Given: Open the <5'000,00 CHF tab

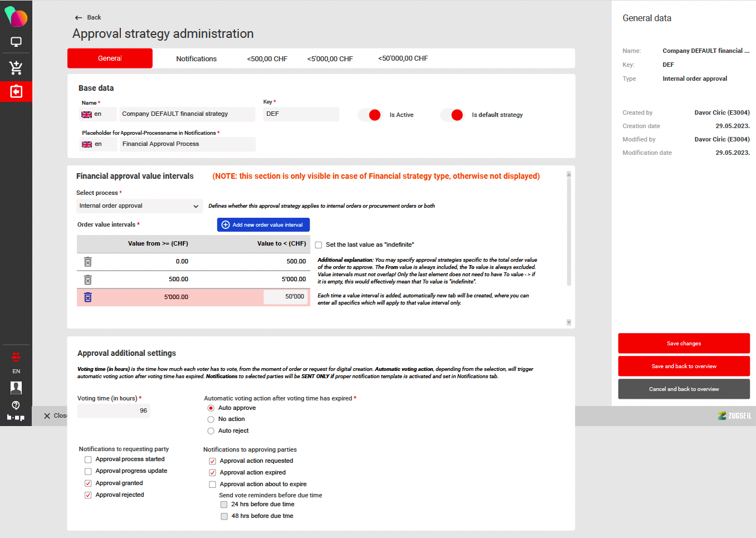Looking at the screenshot, I should coord(330,58).
